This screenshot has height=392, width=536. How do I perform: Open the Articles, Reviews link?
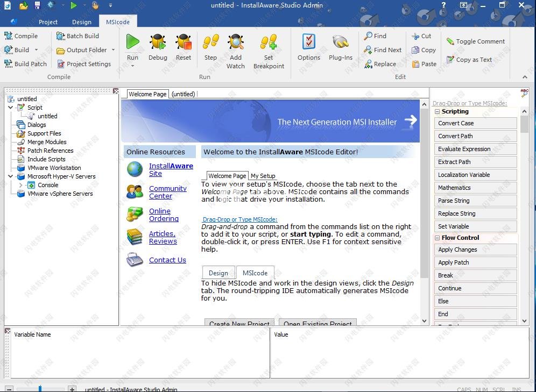163,237
